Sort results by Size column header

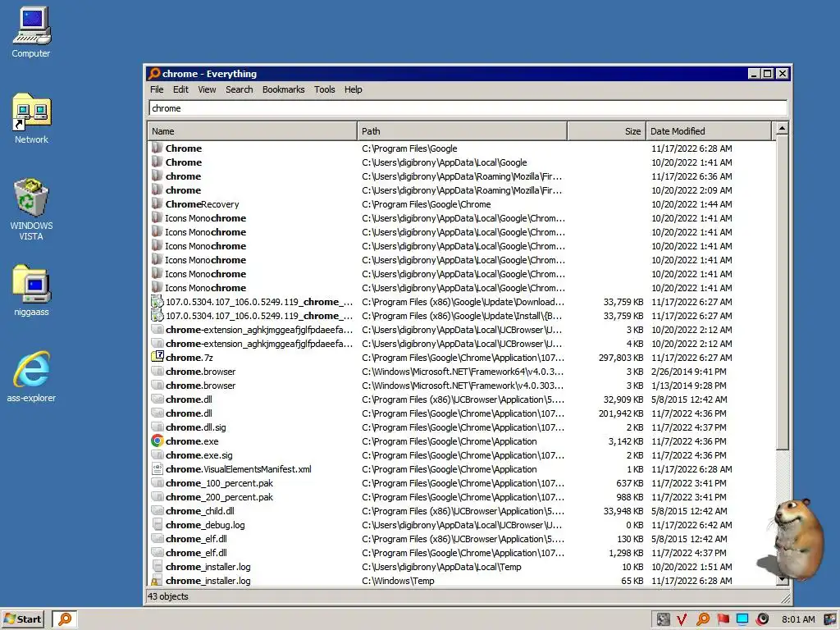pyautogui.click(x=606, y=131)
